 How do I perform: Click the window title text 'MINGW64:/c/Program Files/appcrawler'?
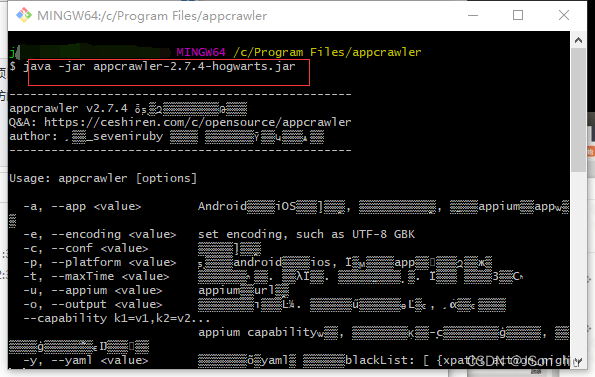(152, 16)
